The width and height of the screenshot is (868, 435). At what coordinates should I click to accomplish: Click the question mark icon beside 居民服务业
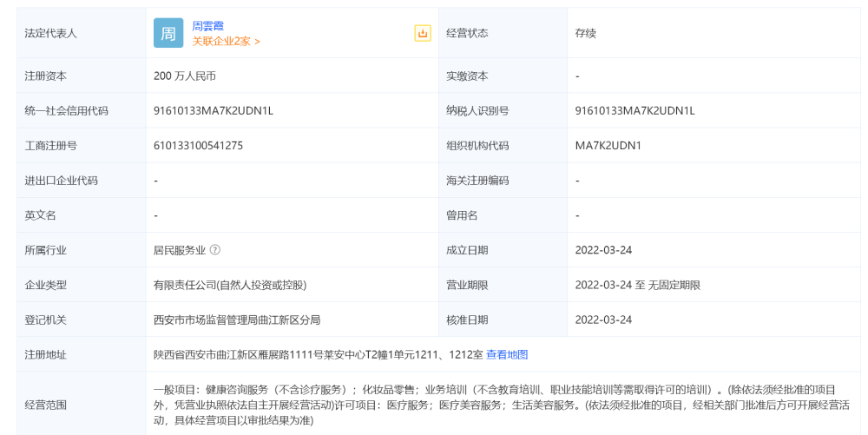pos(215,250)
